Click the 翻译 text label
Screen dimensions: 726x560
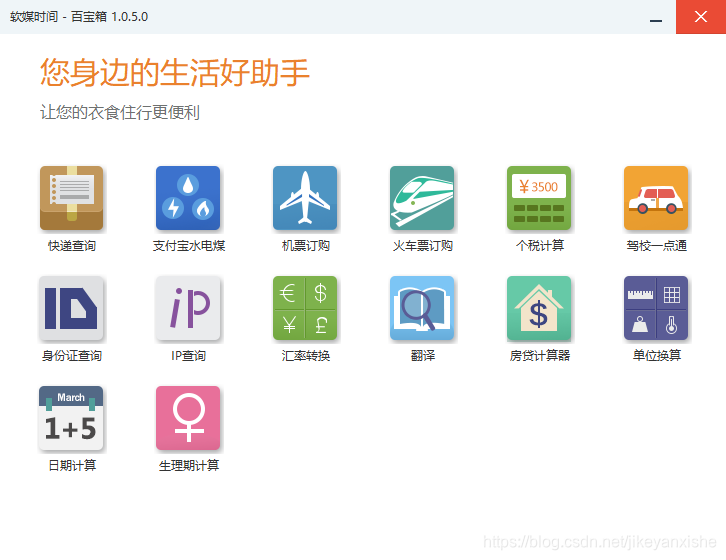coord(423,356)
